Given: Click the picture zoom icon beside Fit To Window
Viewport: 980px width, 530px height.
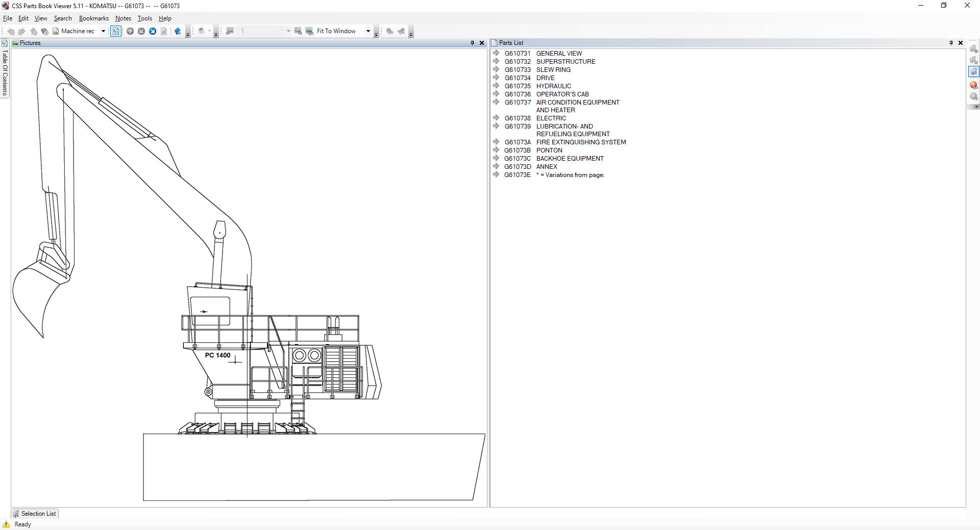Looking at the screenshot, I should (309, 31).
